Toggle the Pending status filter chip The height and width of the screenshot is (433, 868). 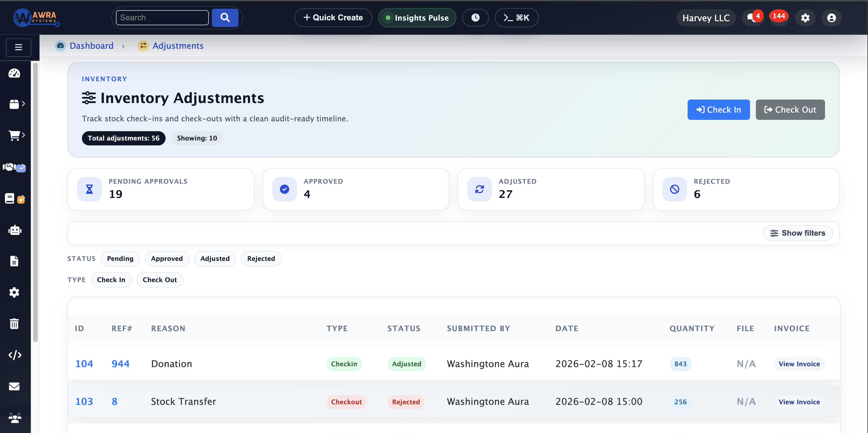120,259
